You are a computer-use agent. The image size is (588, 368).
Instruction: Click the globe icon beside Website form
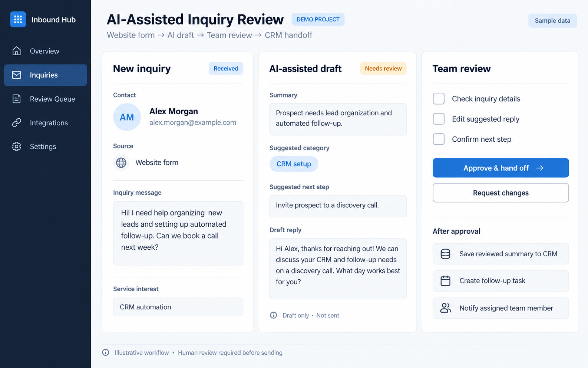pyautogui.click(x=121, y=162)
